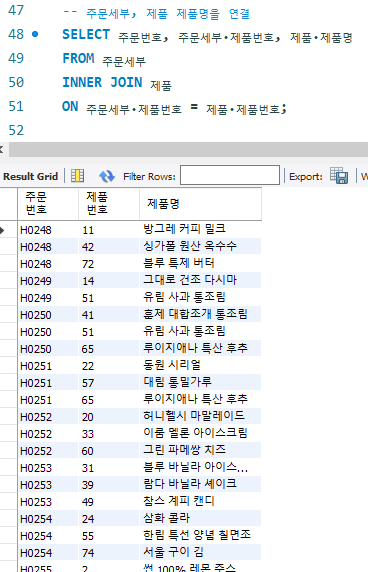The image size is (368, 572).
Task: Select the cell '서울 구이 김'
Action: [200, 552]
